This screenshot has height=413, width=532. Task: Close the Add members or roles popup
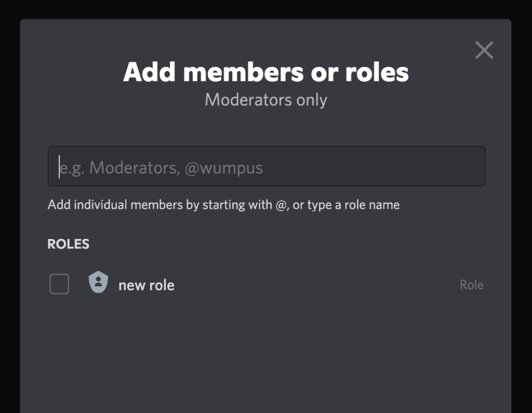pos(484,50)
